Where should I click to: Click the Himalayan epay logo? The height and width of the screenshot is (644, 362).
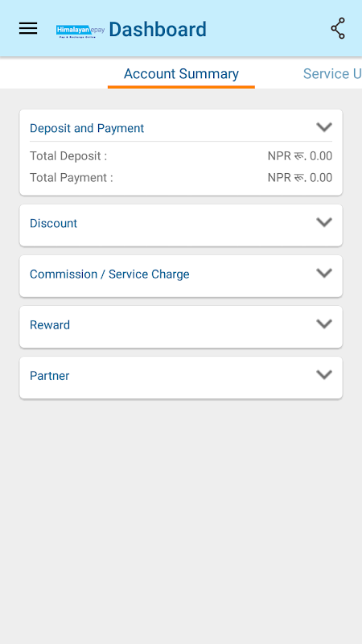click(x=80, y=31)
